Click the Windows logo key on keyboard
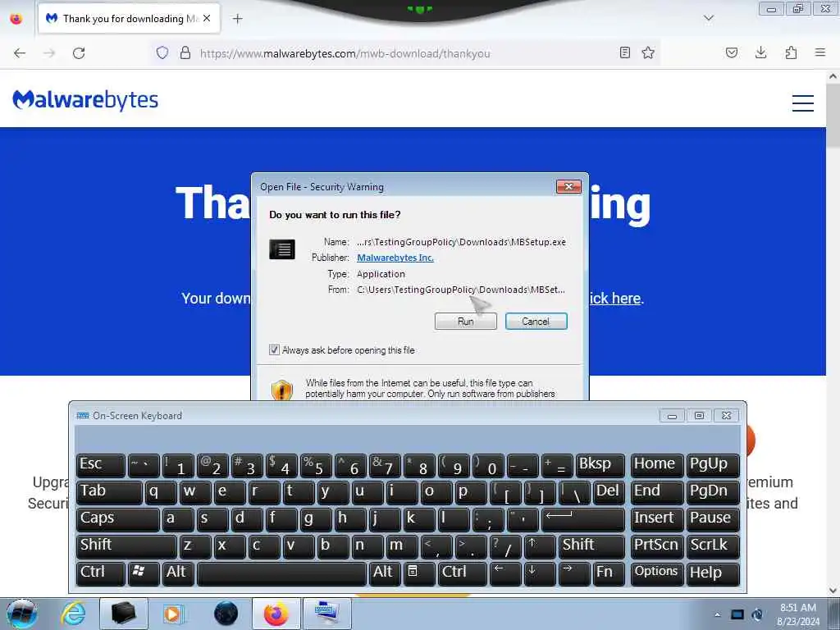Screen dimensions: 840x630 [143, 573]
